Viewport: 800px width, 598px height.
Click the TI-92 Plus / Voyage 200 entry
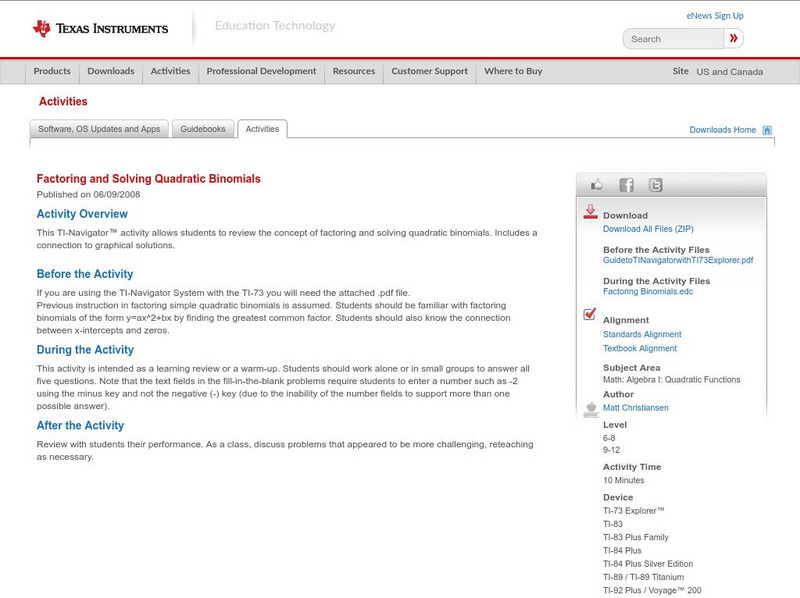(652, 590)
